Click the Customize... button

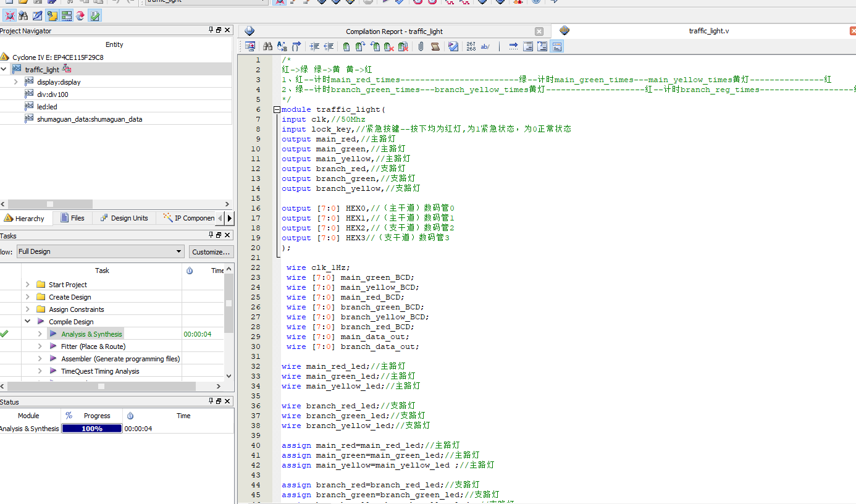point(211,251)
